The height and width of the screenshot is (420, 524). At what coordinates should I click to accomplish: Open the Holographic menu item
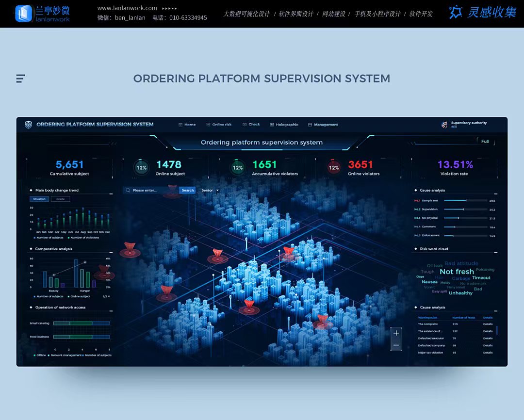point(284,125)
